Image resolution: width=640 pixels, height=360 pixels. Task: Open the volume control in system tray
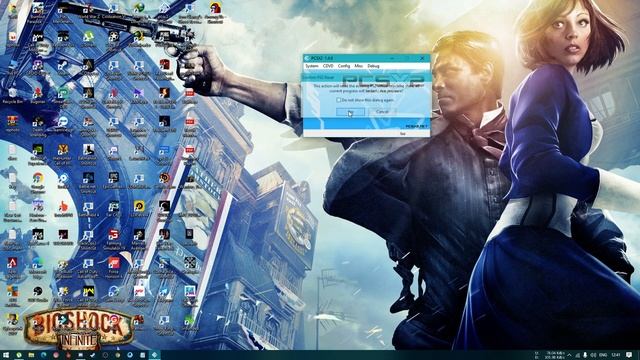593,355
